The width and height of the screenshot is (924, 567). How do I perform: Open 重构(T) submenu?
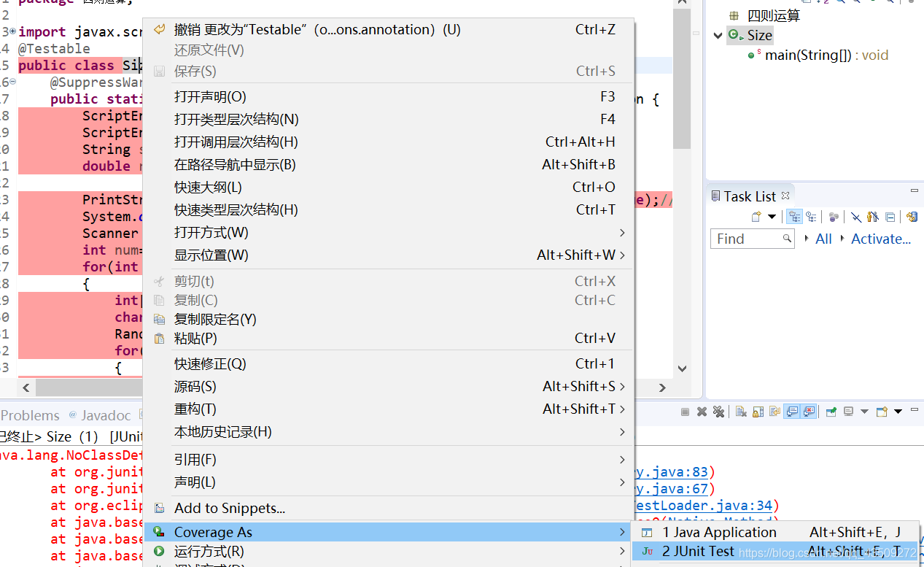[x=389, y=409]
